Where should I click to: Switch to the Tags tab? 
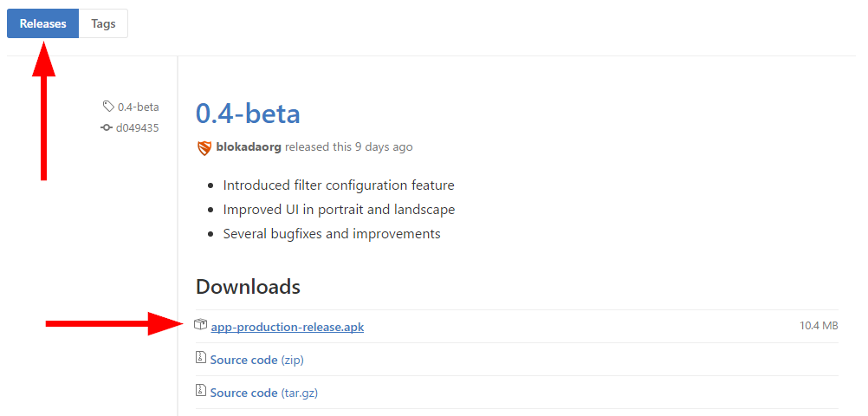103,23
